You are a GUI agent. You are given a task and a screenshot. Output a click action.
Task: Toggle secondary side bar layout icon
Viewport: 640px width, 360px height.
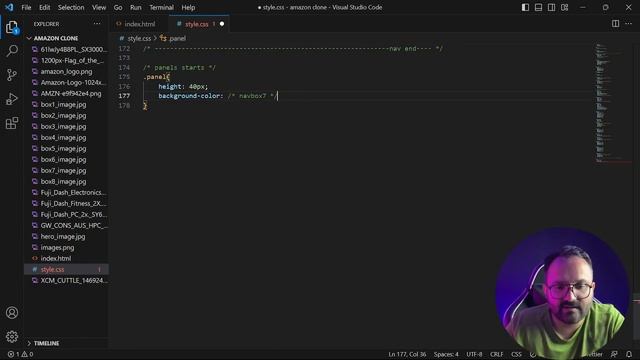(x=551, y=7)
